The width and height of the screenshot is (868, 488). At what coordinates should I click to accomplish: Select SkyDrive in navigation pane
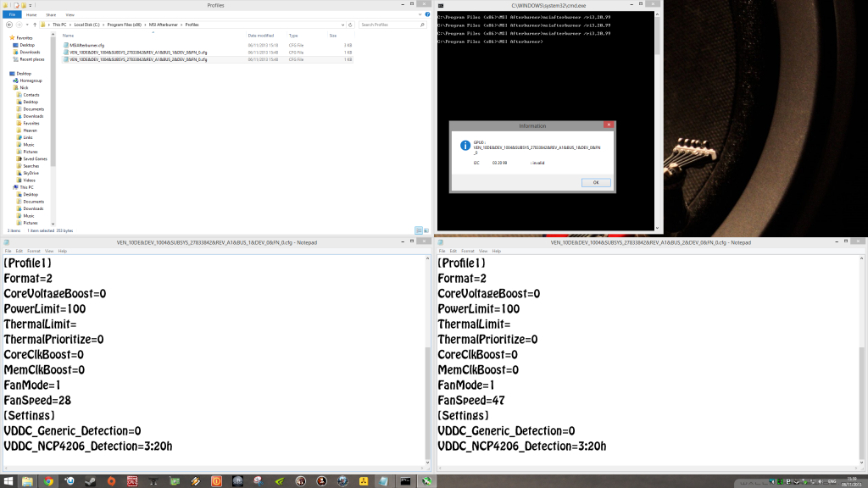point(31,173)
